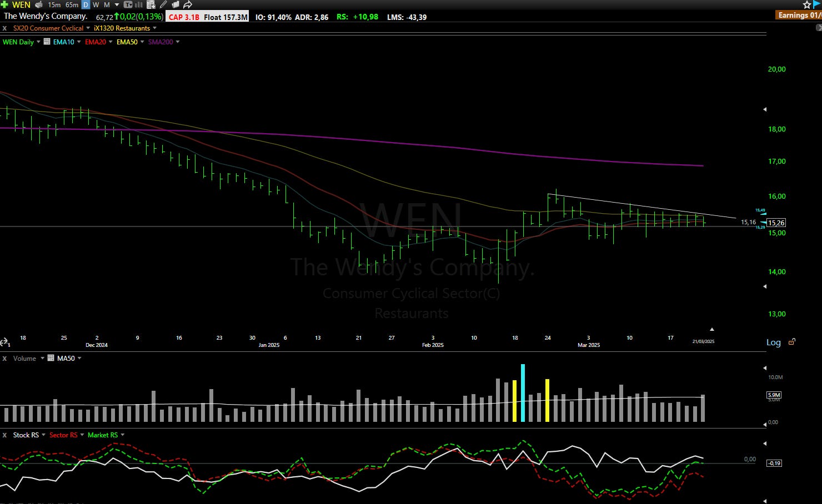The width and height of the screenshot is (822, 504).
Task: Add WEN to favorites with the star icon
Action: click(x=807, y=4)
